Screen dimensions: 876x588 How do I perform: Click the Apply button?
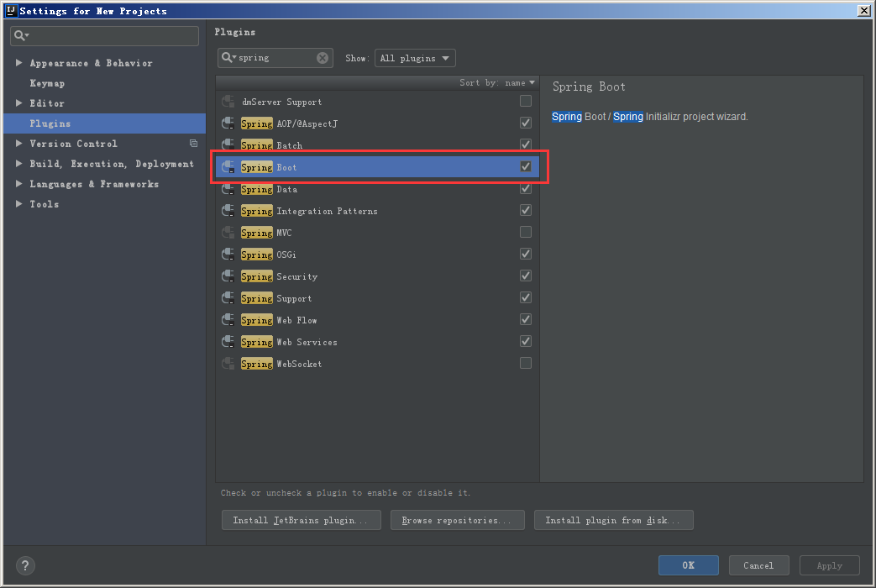(829, 565)
